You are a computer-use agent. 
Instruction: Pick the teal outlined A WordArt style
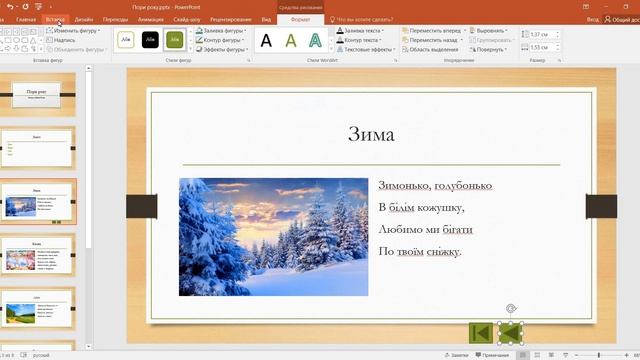click(315, 40)
